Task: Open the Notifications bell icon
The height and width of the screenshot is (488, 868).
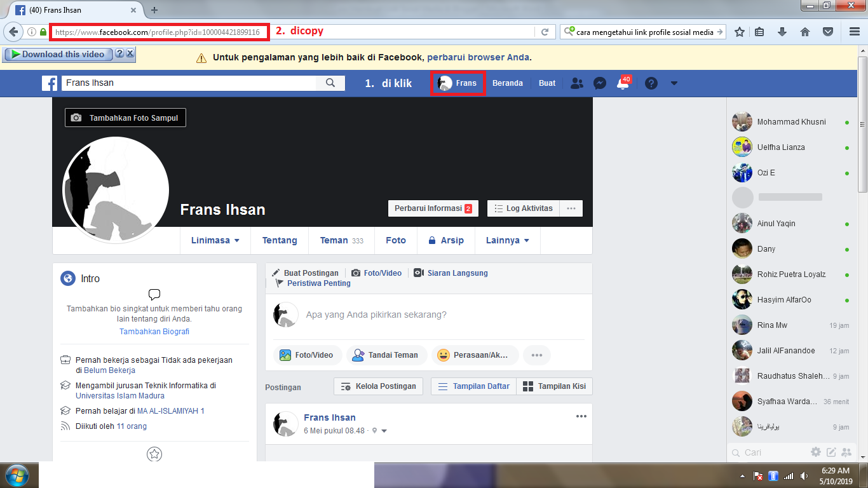Action: pos(623,83)
